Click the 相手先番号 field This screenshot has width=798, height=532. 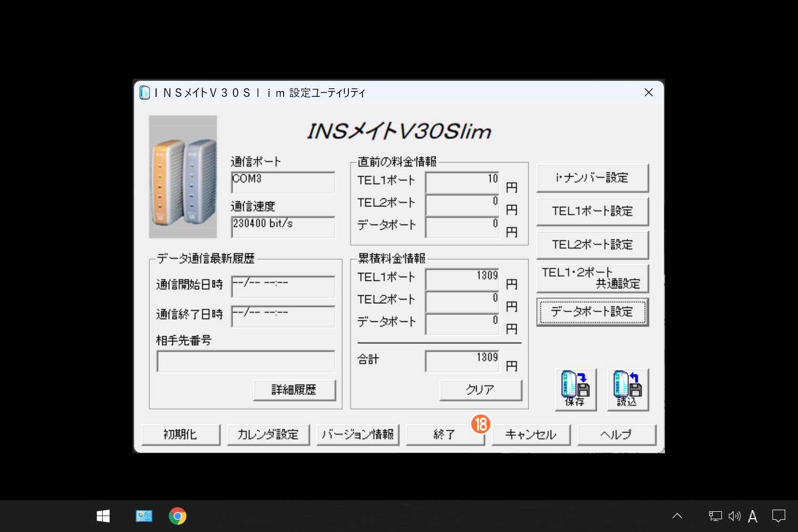pos(246,361)
